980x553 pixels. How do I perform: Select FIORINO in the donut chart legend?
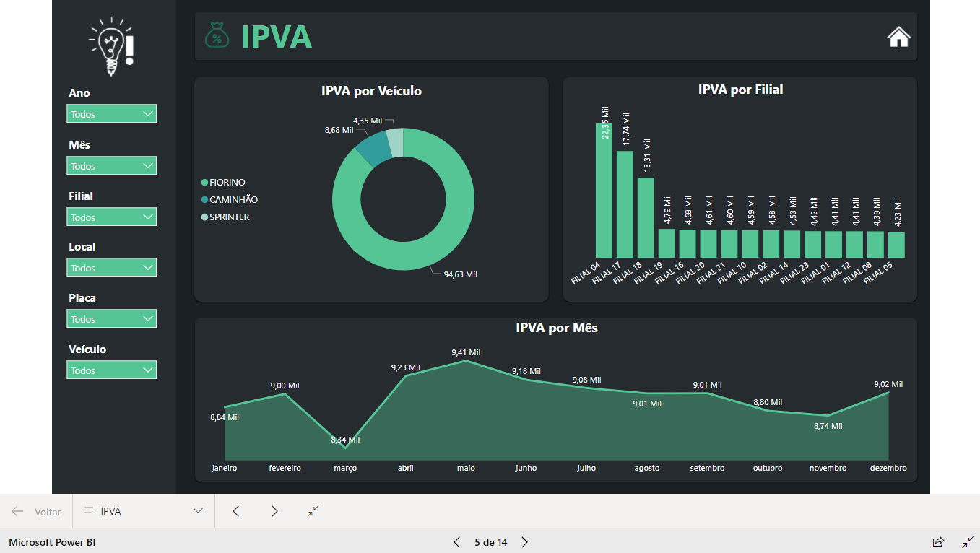(225, 182)
